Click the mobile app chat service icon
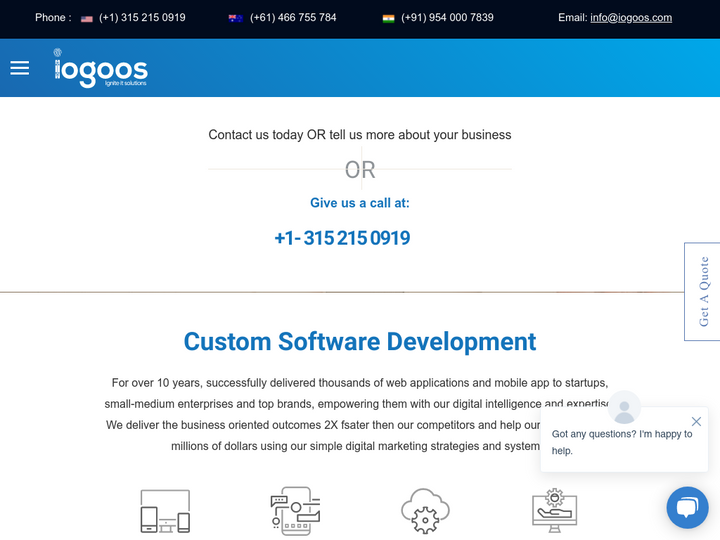720x540 pixels. click(x=295, y=511)
